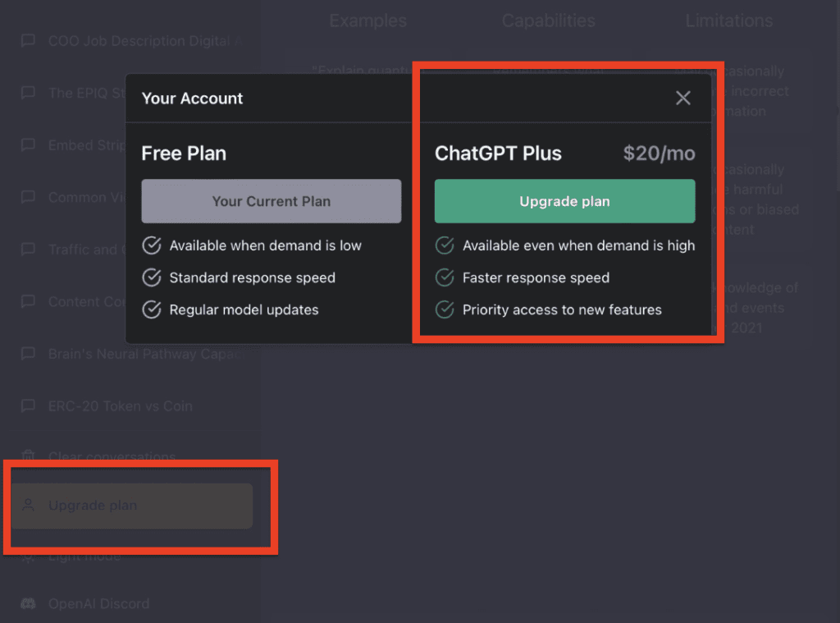Click the user icon beside Upgrade plan
This screenshot has height=623, width=840.
pyautogui.click(x=29, y=505)
